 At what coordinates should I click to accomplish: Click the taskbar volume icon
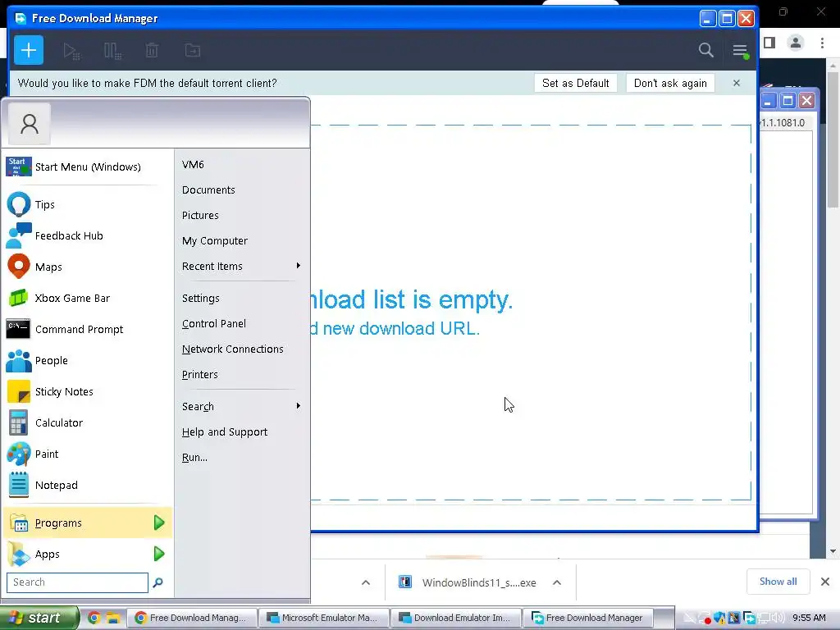[778, 618]
